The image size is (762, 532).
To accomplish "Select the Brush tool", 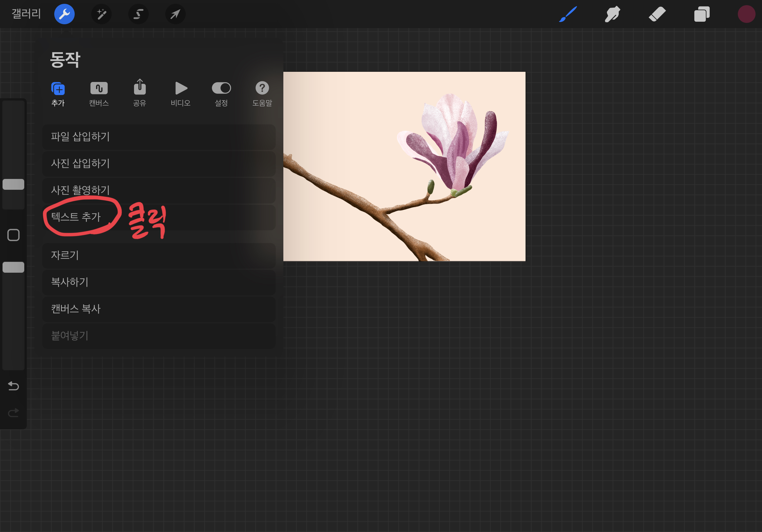I will (568, 14).
